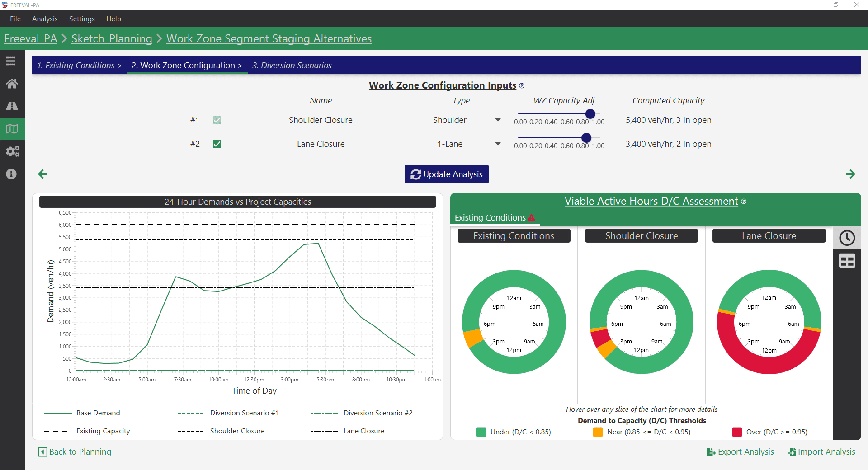Image resolution: width=868 pixels, height=470 pixels.
Task: Open the Shoulder type dropdown
Action: click(x=459, y=120)
